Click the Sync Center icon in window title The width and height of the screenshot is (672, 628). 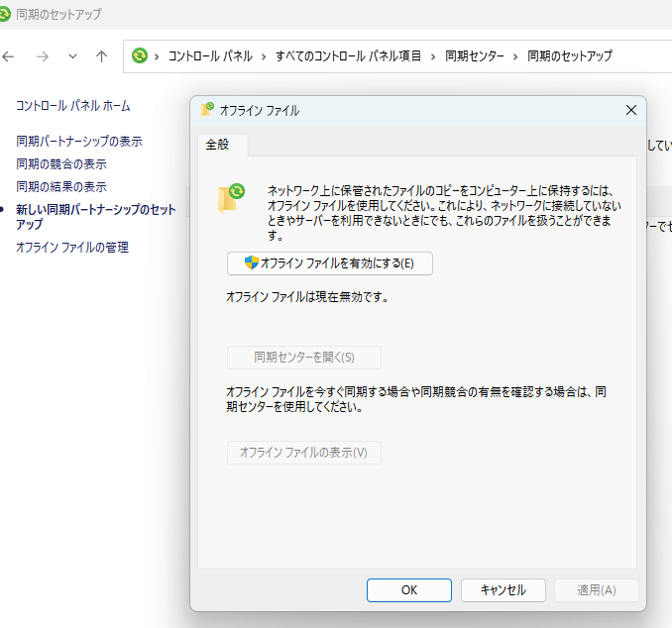(x=4, y=14)
